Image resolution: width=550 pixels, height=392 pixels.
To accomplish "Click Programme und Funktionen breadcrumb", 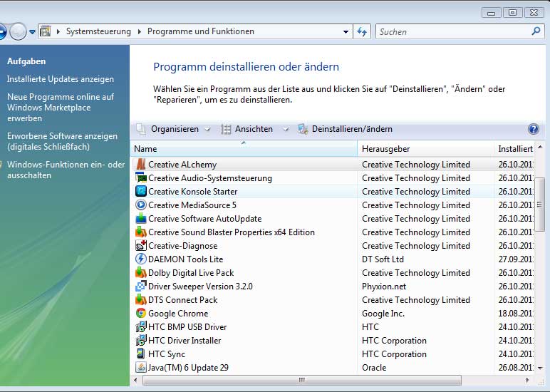I will point(201,31).
